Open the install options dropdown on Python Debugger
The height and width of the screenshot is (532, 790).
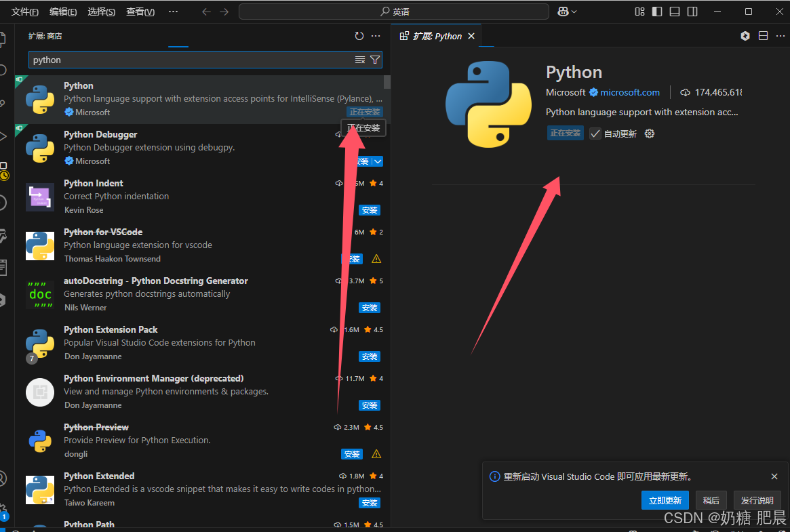tap(377, 161)
